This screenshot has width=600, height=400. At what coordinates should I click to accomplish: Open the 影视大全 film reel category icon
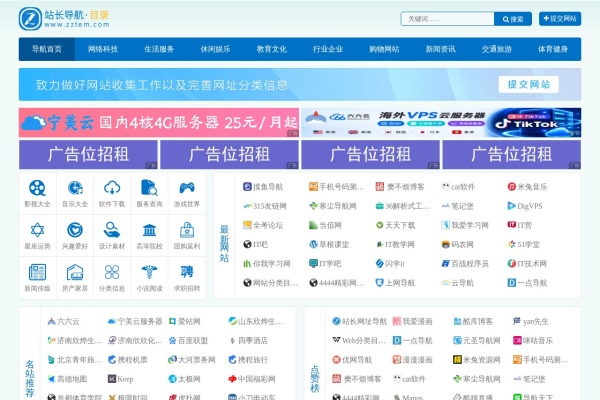[x=38, y=188]
